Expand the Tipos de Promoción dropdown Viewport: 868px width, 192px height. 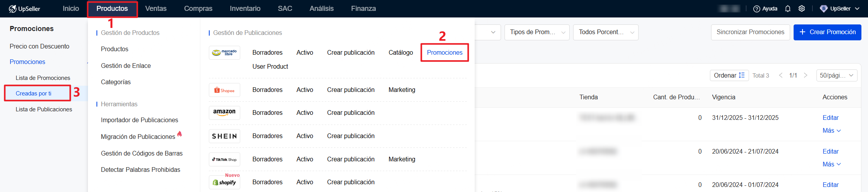coord(537,32)
